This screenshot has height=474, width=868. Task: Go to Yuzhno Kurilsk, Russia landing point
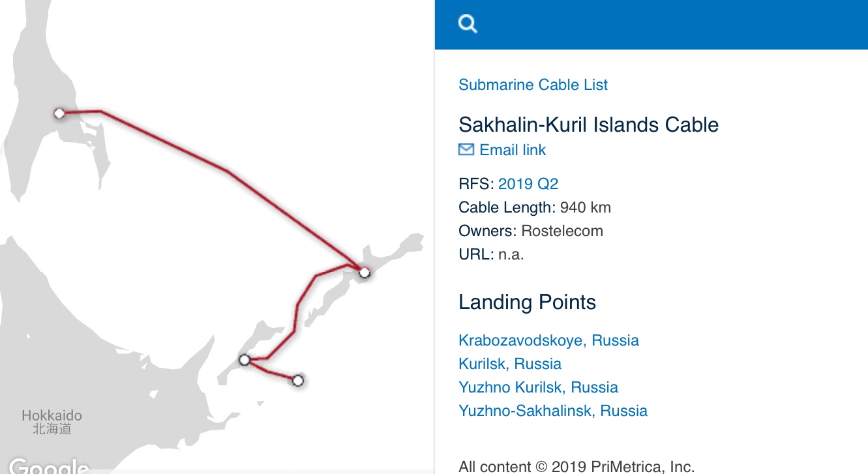pyautogui.click(x=538, y=387)
